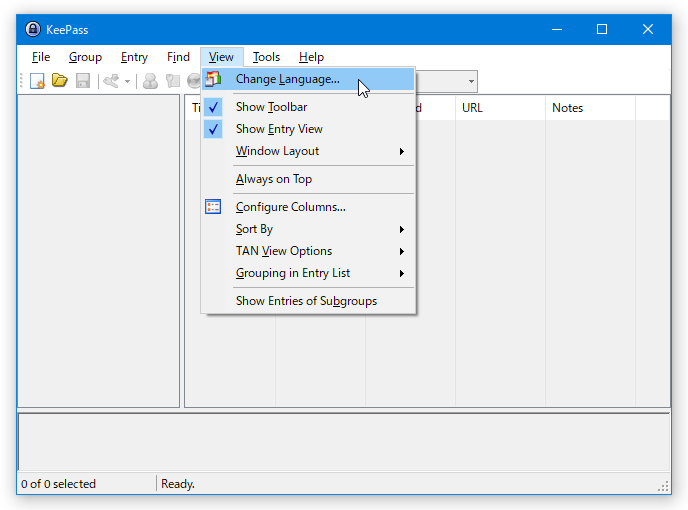Click the Open database folder icon

pyautogui.click(x=60, y=81)
